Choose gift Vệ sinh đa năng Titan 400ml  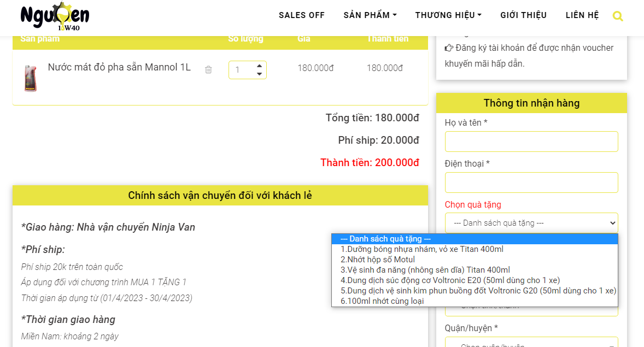[475, 270]
